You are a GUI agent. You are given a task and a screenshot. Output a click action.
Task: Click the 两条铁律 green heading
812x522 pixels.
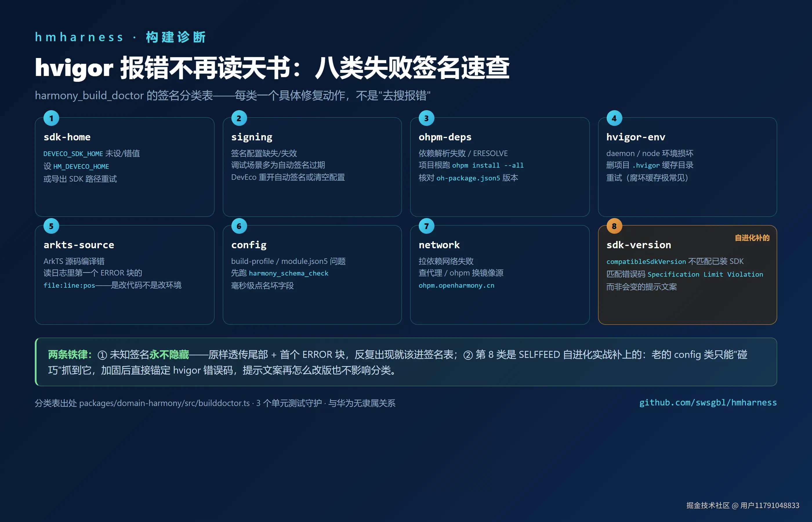coord(70,355)
